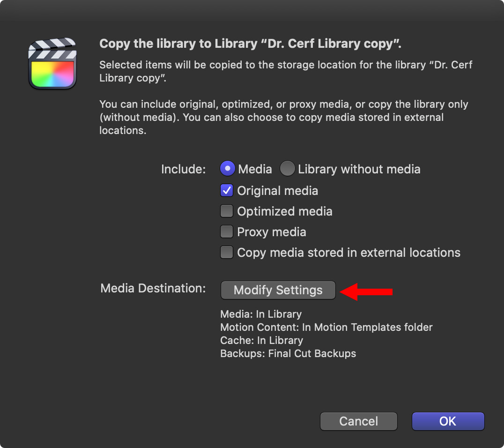
Task: Click the Selected items will be copied paragraph
Action: pos(286,71)
